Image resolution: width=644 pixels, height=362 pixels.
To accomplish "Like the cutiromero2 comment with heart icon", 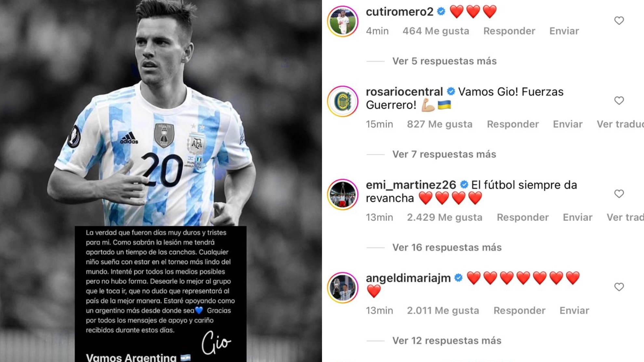I will tap(619, 21).
